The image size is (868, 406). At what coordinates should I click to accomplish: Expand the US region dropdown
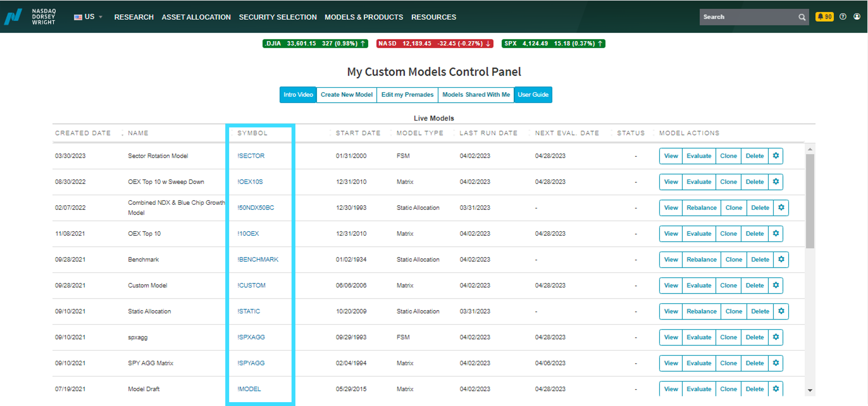point(88,17)
